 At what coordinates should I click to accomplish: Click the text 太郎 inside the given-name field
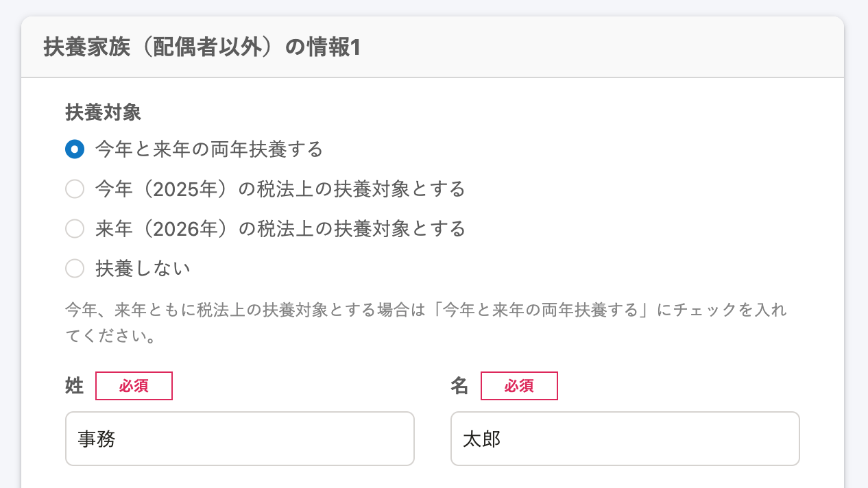[x=482, y=439]
